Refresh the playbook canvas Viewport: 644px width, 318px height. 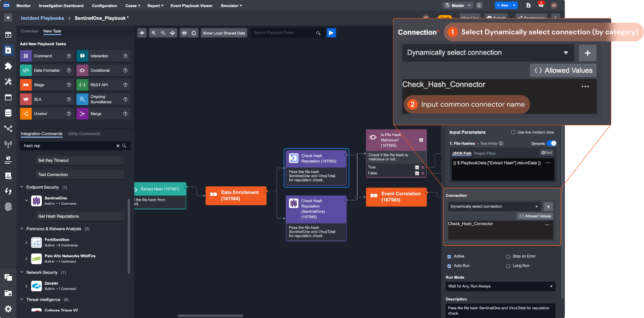click(194, 33)
